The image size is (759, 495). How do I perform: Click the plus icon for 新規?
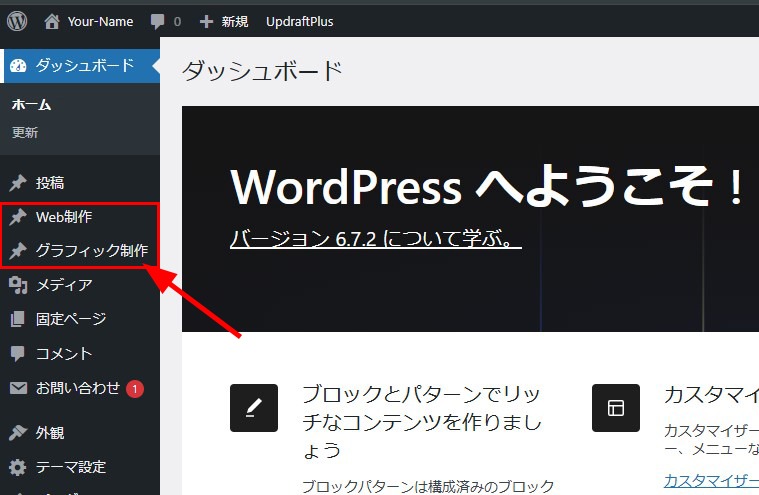coord(206,21)
